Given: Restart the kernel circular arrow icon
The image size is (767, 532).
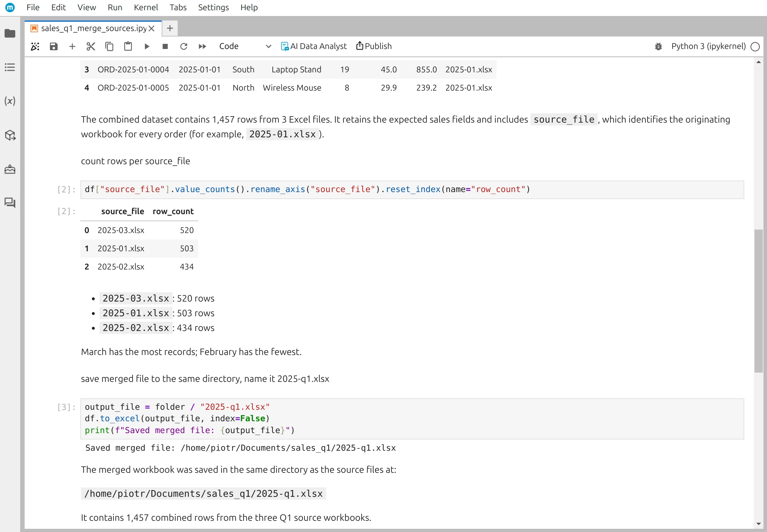Looking at the screenshot, I should pyautogui.click(x=184, y=46).
